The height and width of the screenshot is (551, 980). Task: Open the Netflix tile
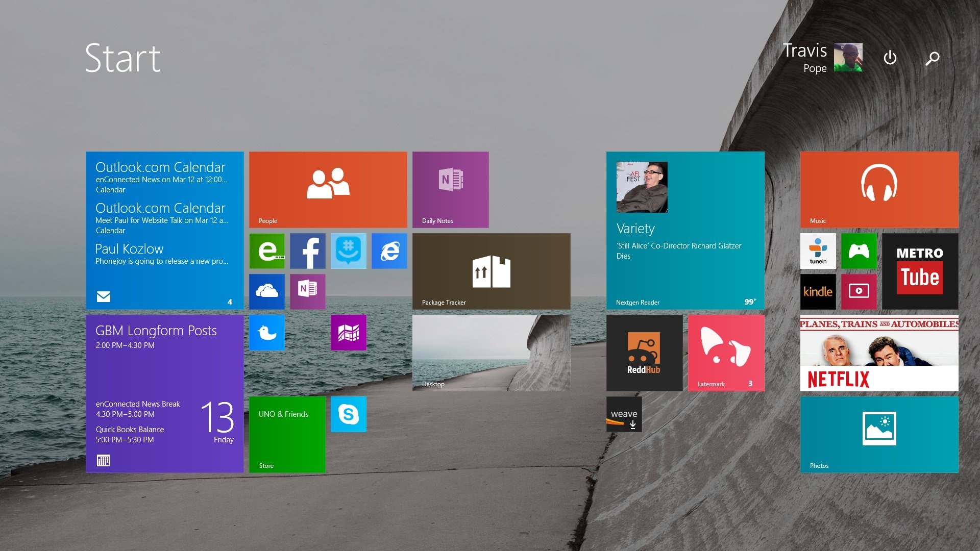[x=879, y=353]
